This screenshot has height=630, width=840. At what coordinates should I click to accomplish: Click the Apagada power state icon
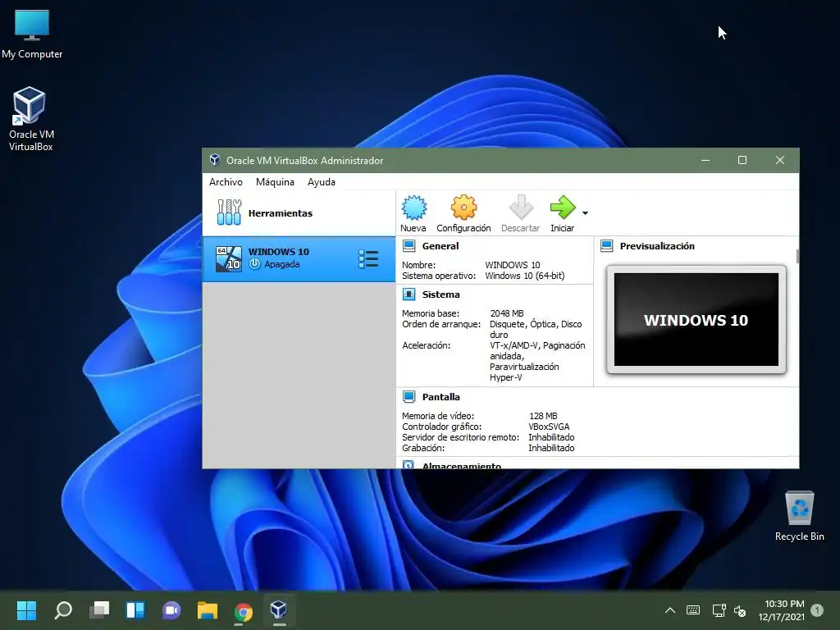pyautogui.click(x=255, y=264)
